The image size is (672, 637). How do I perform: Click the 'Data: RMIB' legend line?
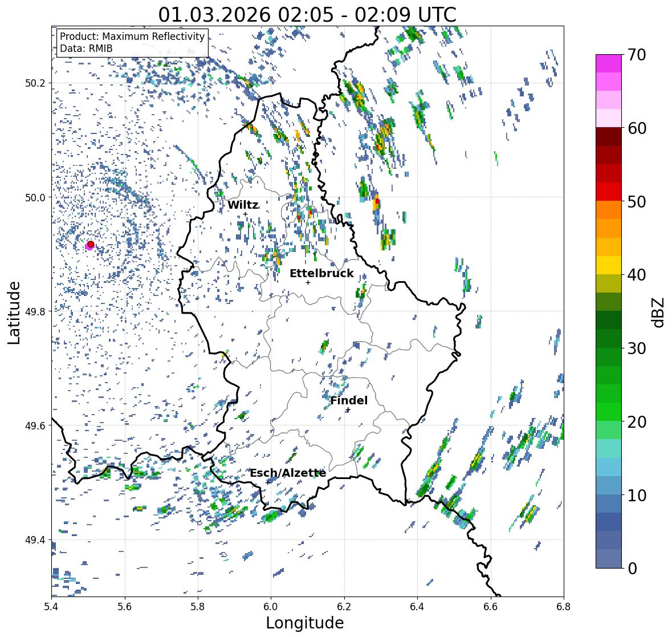coord(86,48)
